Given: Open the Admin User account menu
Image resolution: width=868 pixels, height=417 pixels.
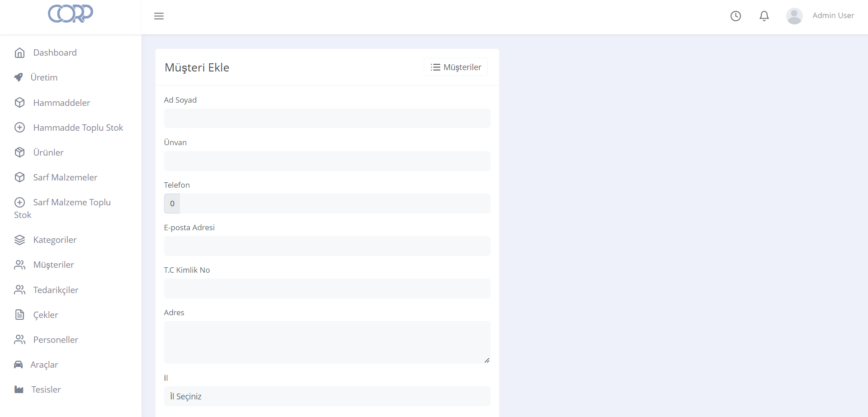Looking at the screenshot, I should 833,16.
